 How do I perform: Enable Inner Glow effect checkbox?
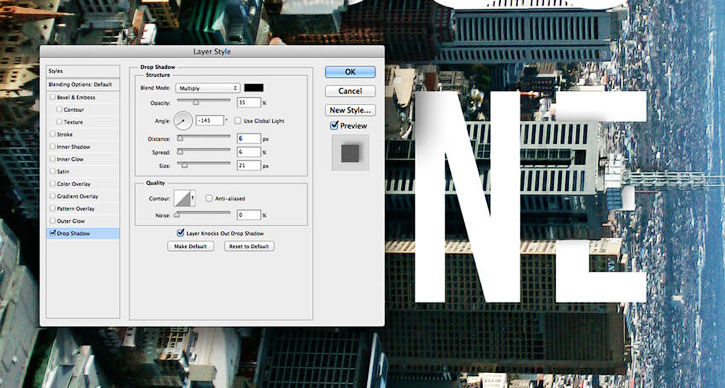pyautogui.click(x=53, y=159)
